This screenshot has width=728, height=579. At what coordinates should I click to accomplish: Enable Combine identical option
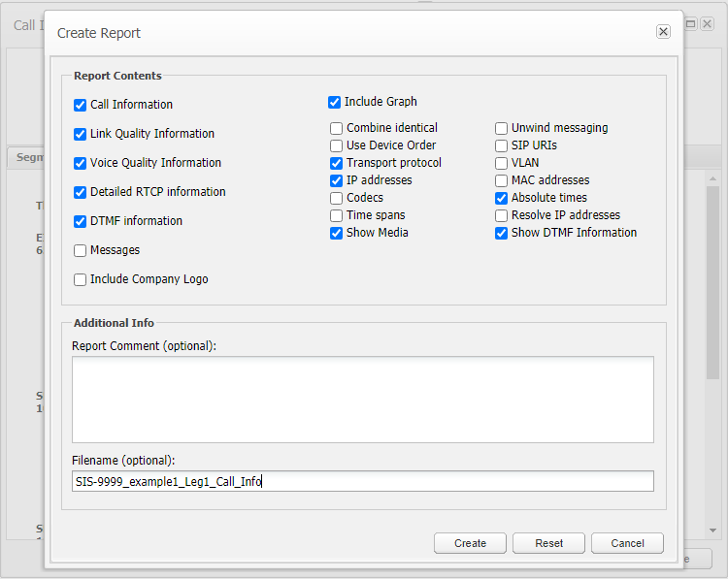click(x=336, y=128)
